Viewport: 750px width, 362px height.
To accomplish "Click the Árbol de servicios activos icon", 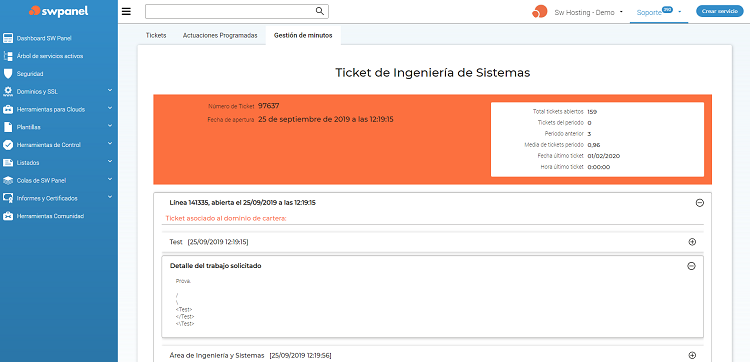I will (8, 56).
